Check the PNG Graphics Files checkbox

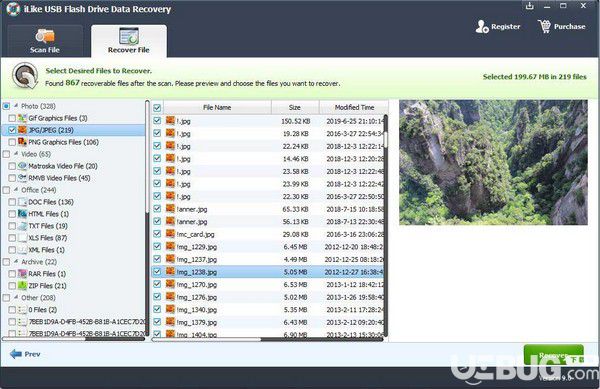click(12, 142)
